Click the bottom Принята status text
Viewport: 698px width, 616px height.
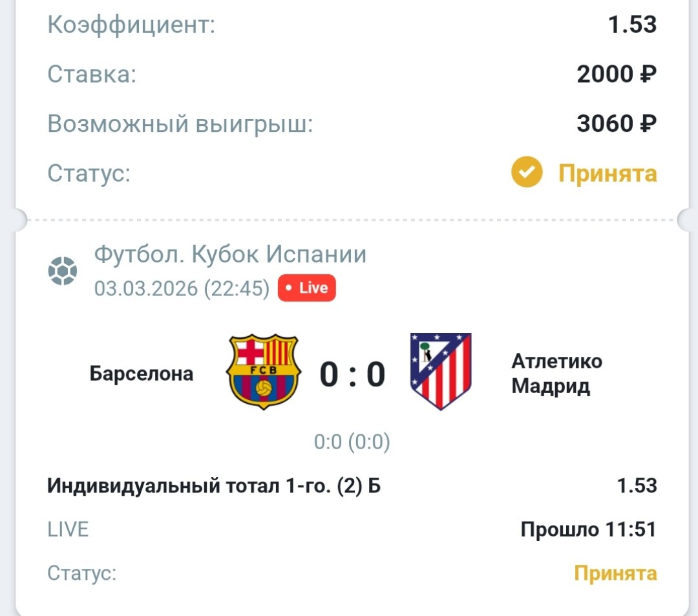click(615, 573)
